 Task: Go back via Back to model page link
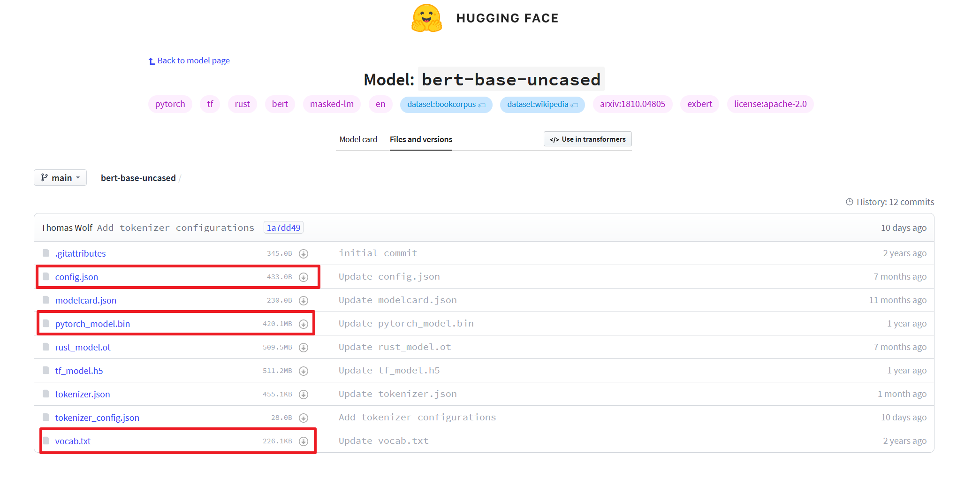(x=193, y=61)
